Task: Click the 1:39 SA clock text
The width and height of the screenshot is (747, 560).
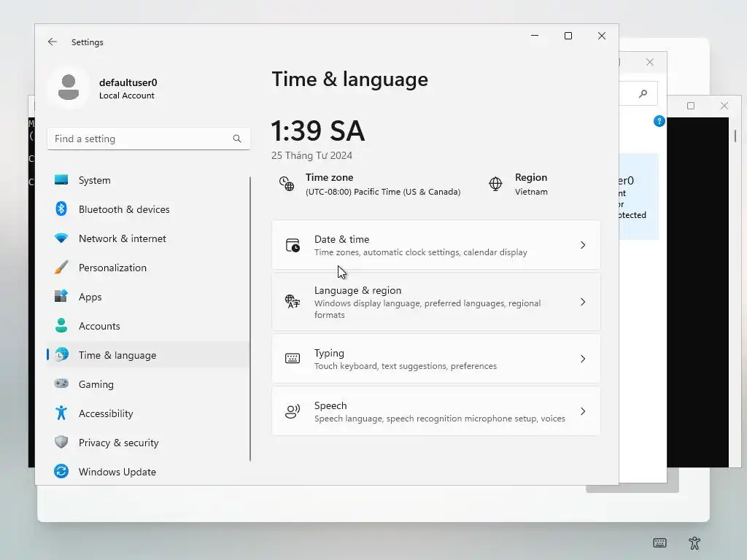Action: (318, 131)
